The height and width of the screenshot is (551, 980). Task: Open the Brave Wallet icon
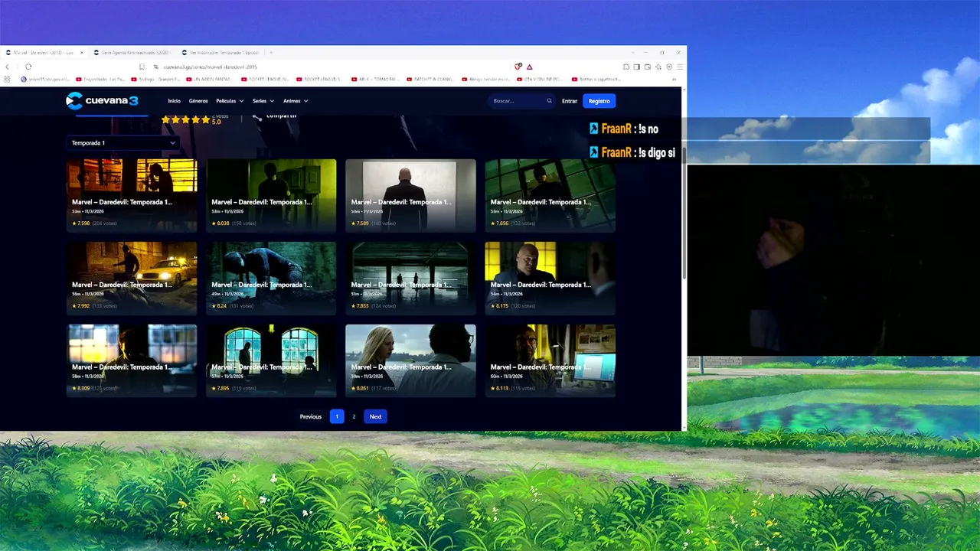click(x=648, y=67)
